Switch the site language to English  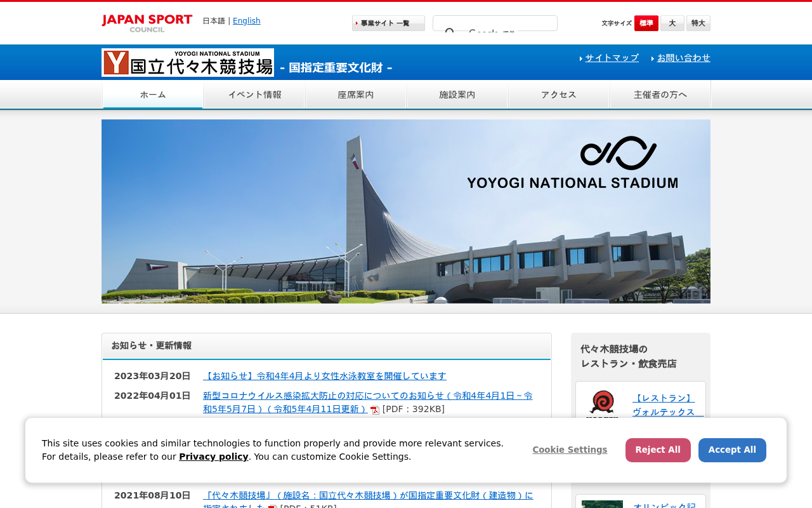[247, 21]
